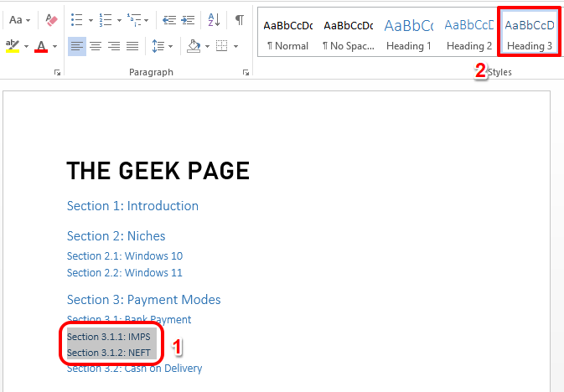Justify the text
Viewport: 564px width, 392px height.
(132, 46)
